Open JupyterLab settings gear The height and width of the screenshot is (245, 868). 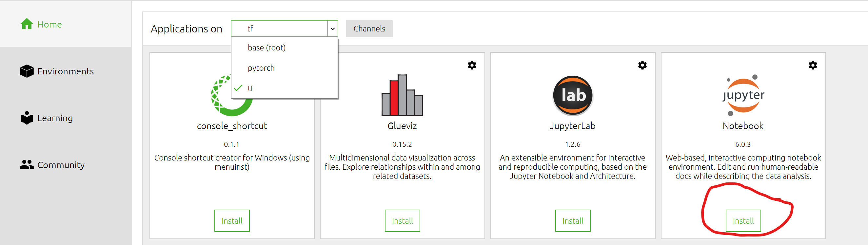point(642,65)
